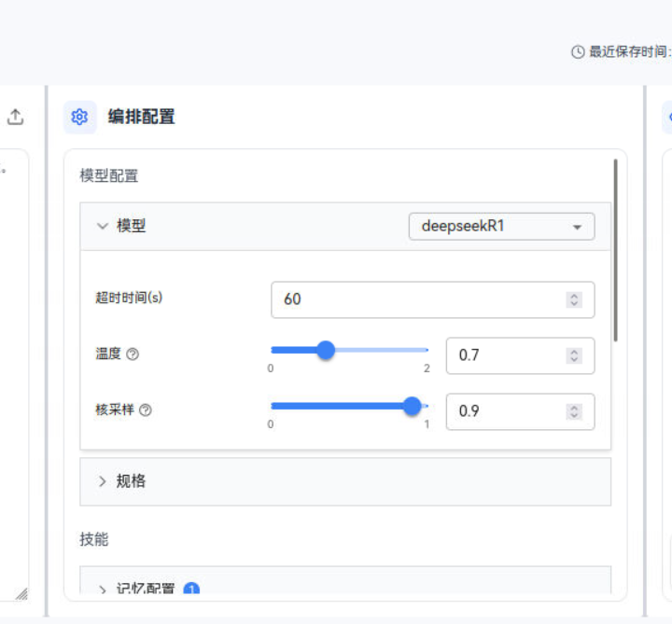The image size is (672, 624).
Task: Click the 最近保存时间 text
Action: tap(628, 52)
